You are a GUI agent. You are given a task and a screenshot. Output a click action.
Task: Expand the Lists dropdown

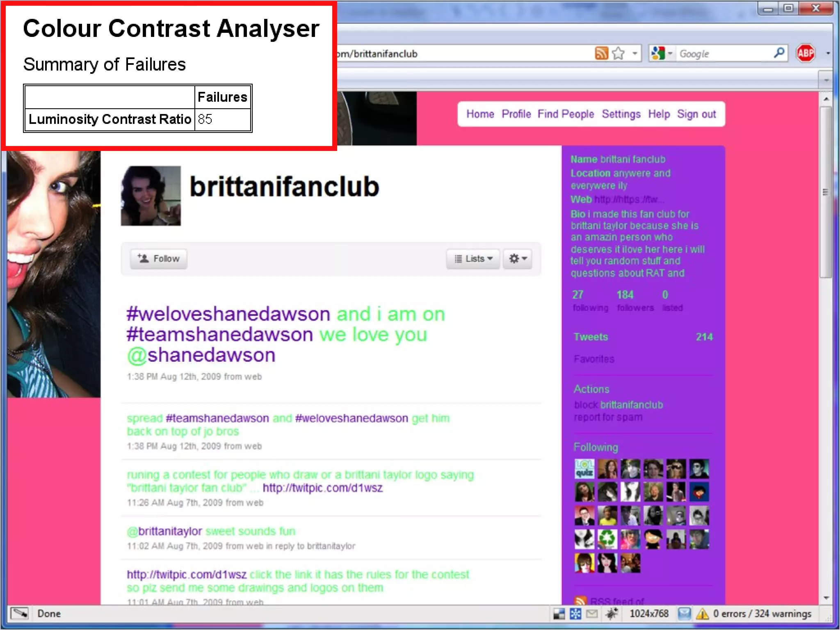pyautogui.click(x=473, y=259)
